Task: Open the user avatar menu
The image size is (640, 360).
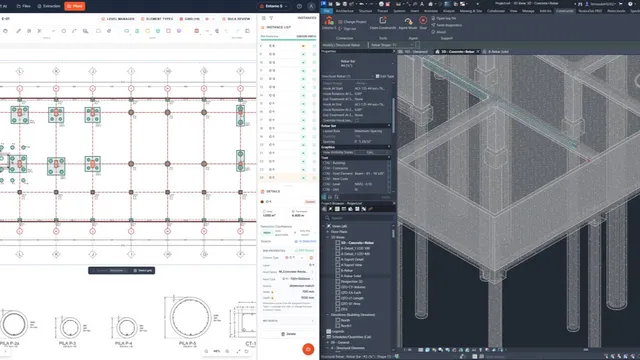Action: [x=311, y=6]
